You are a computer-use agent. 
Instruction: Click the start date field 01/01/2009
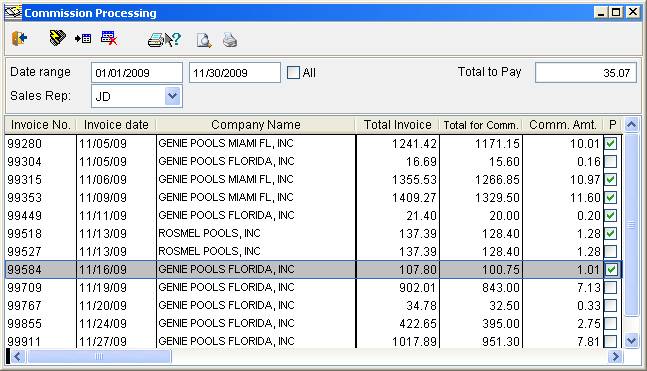click(x=137, y=73)
